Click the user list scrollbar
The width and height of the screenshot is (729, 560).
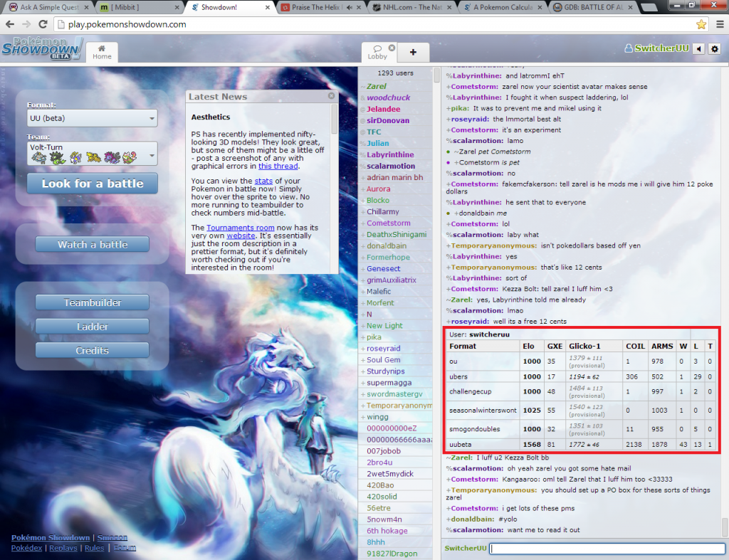pos(436,74)
